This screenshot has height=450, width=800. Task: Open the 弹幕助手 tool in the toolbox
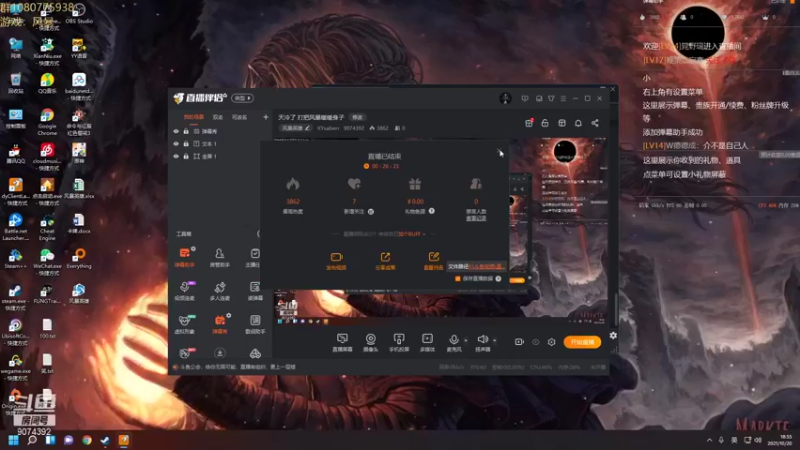pyautogui.click(x=185, y=257)
